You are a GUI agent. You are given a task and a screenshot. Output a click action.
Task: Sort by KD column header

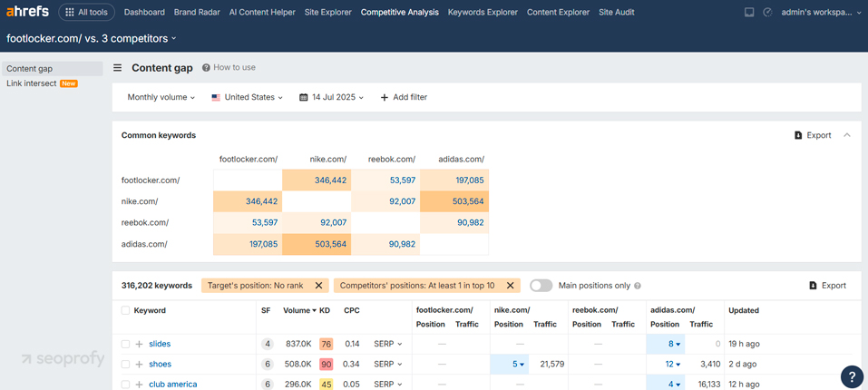[325, 310]
